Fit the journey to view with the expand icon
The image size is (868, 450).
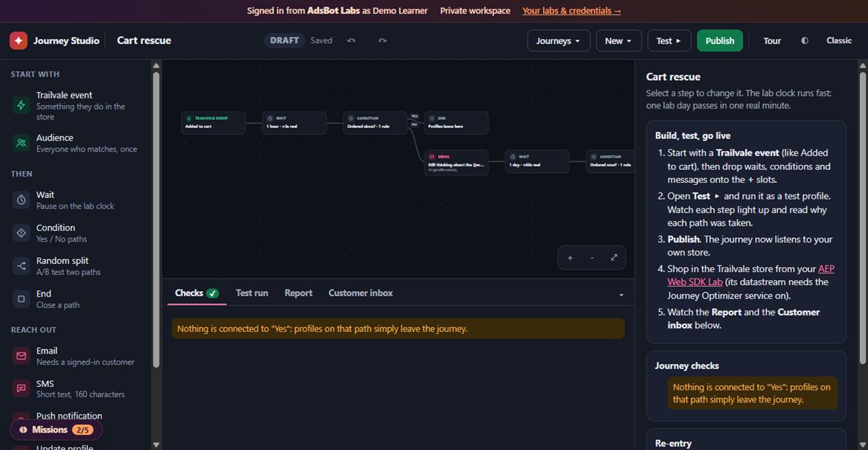(x=614, y=258)
